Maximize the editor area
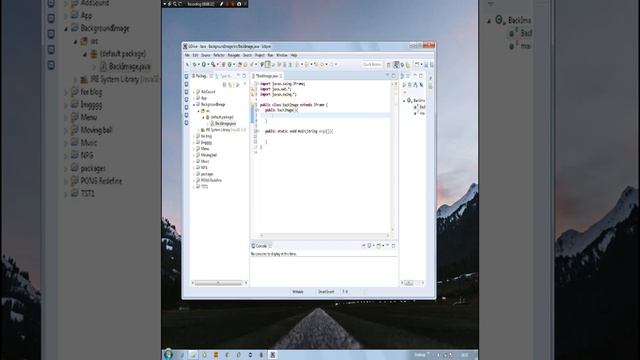Screen dimensions: 640x360 (x=393, y=76)
